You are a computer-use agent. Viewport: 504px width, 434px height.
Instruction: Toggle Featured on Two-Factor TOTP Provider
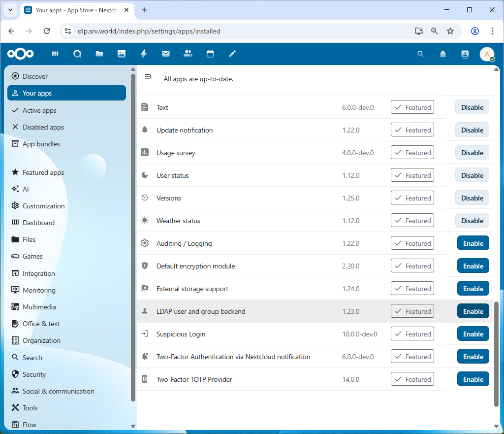[x=412, y=379]
